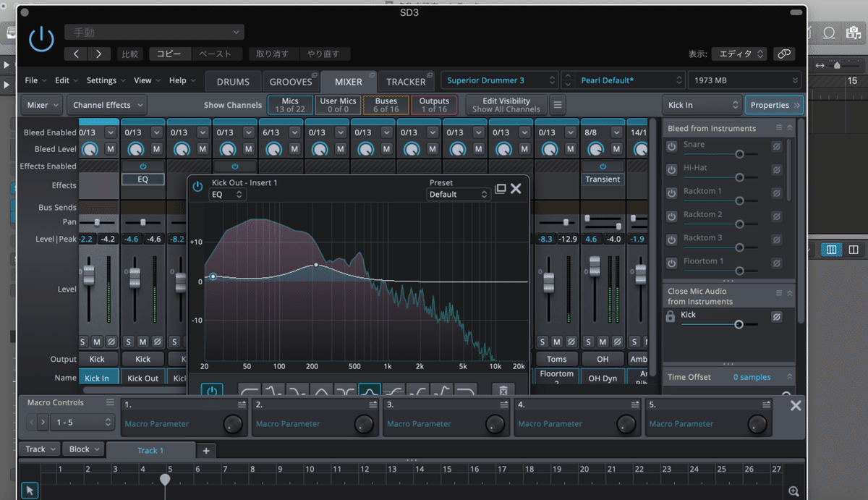The image size is (868, 500).
Task: Enable Hi-Hat bleed power button
Action: (x=671, y=170)
